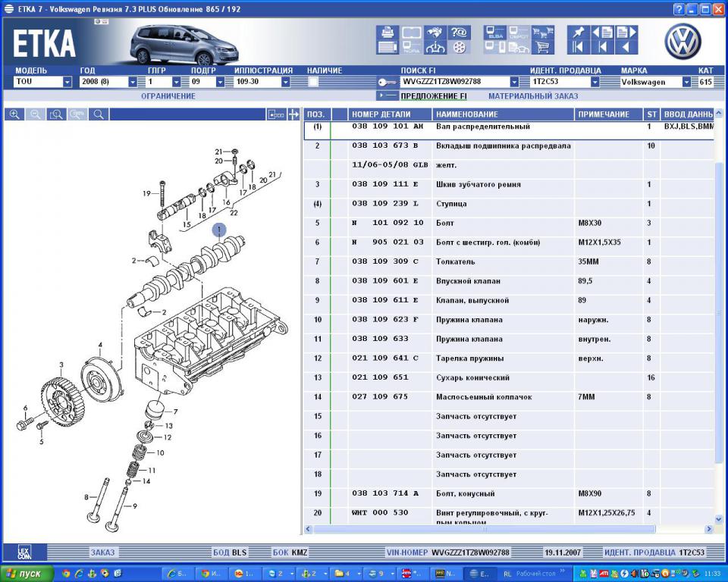Screen dimensions: 728x582
Task: Open the МОДЕЛЬ dropdown showing TOU
Action: pyautogui.click(x=67, y=82)
